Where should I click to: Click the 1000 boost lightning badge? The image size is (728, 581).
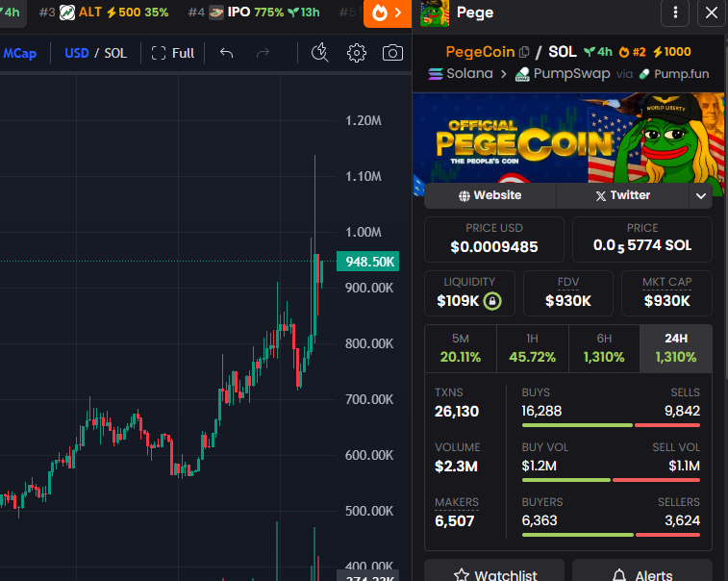(x=672, y=52)
